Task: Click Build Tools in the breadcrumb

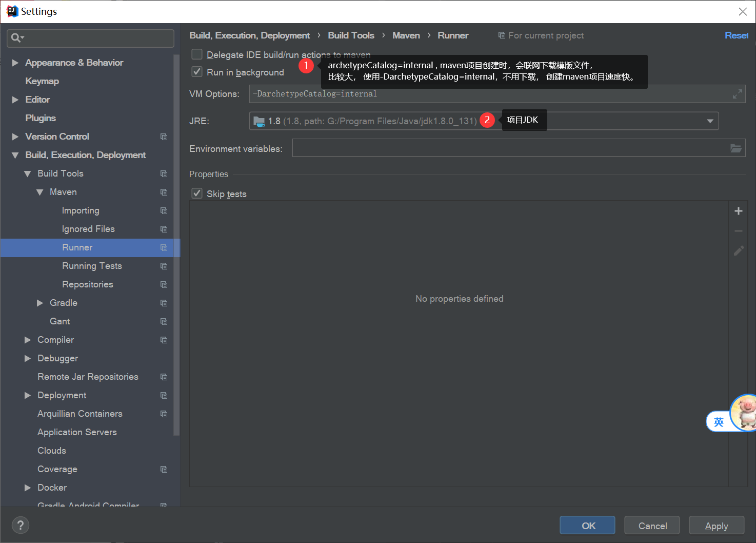Action: click(351, 35)
